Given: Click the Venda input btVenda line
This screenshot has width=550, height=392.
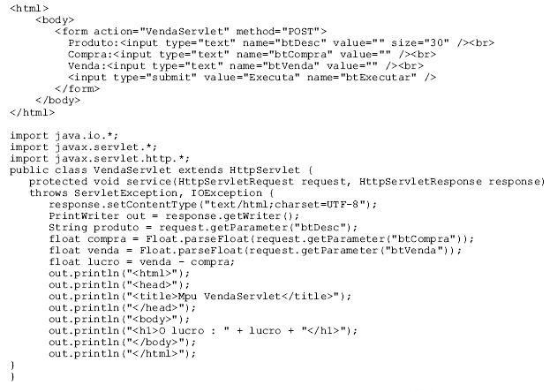Looking at the screenshot, I should coord(245,66).
